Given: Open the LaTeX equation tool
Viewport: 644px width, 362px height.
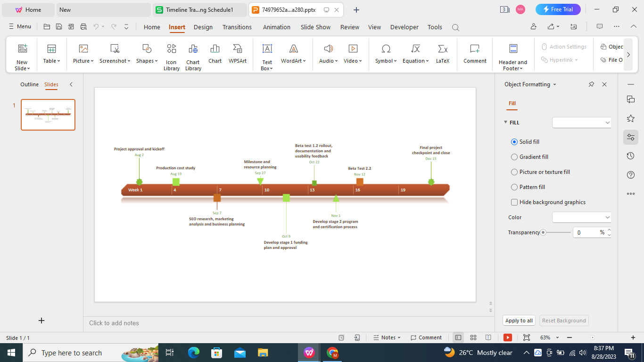Looking at the screenshot, I should coord(442,53).
